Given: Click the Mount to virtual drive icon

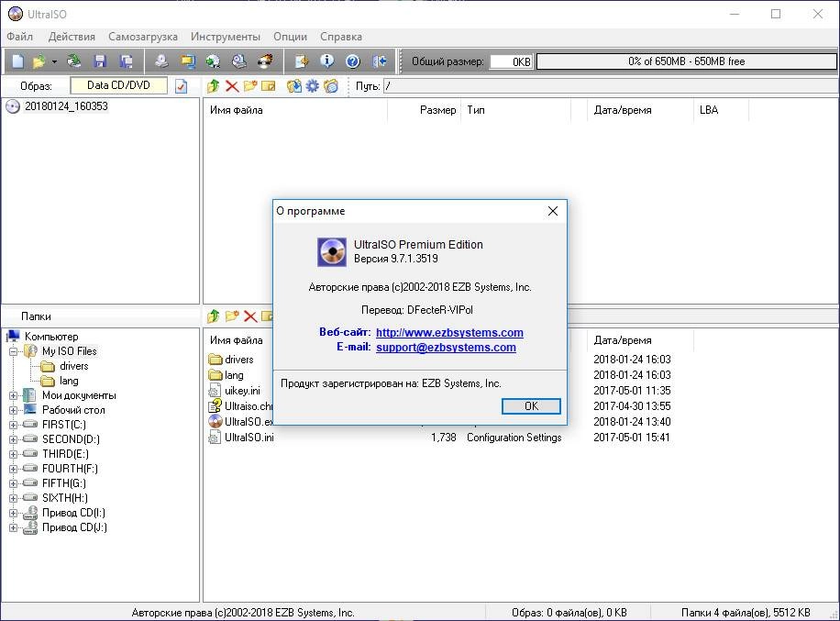Looking at the screenshot, I should coord(214,61).
